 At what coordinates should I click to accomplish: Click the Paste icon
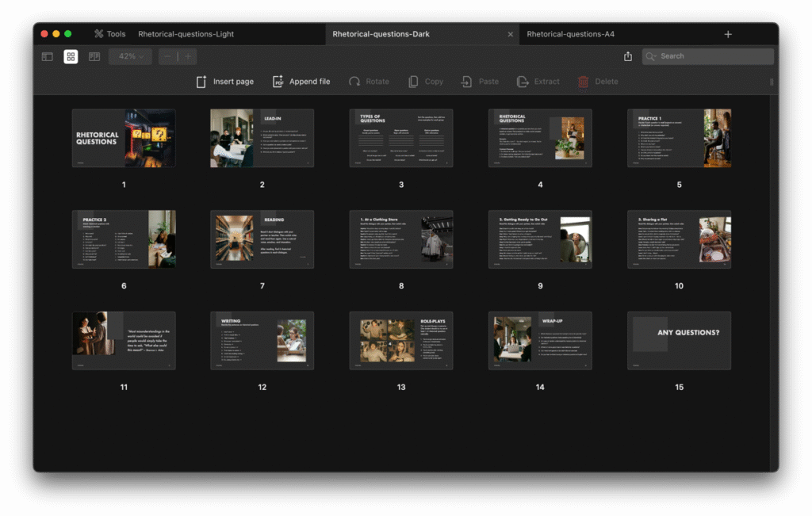(x=467, y=82)
